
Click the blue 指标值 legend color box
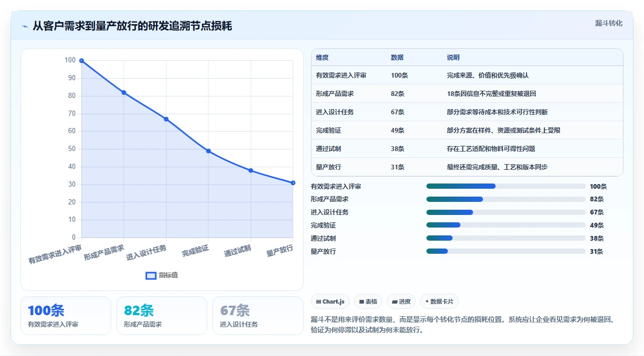[x=151, y=275]
